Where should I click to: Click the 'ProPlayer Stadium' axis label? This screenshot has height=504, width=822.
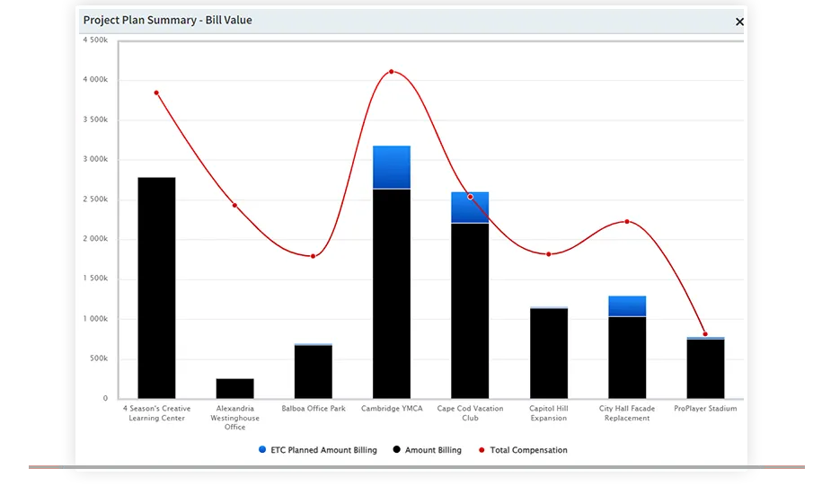point(705,409)
